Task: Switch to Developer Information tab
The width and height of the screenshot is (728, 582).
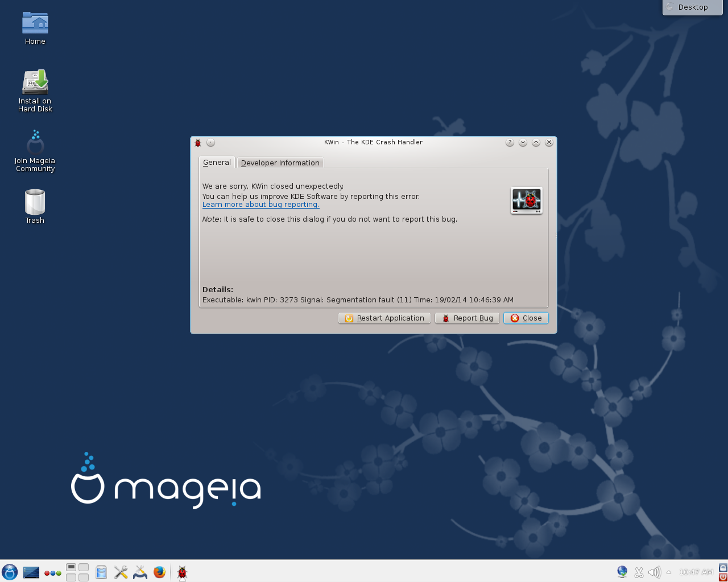Action: [280, 163]
